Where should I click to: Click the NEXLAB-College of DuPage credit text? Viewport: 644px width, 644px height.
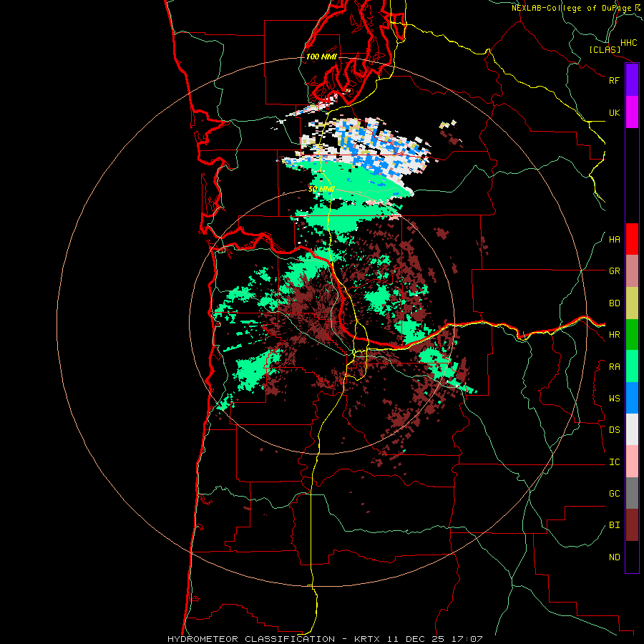[571, 8]
